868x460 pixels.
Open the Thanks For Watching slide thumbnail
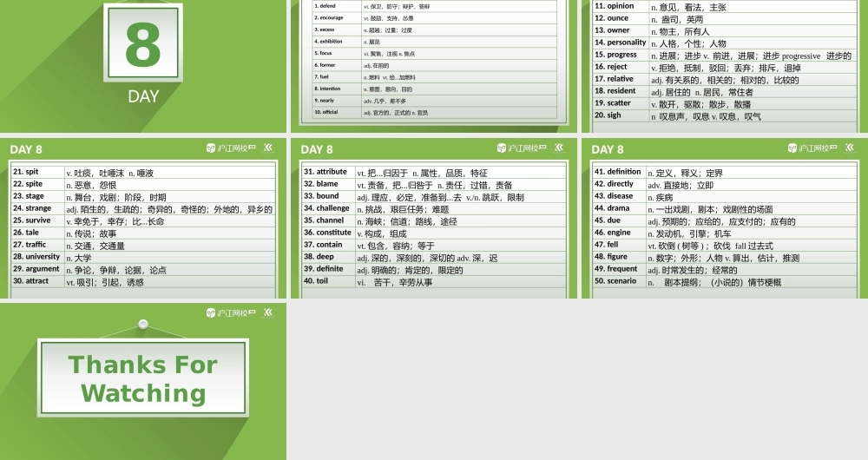tap(143, 381)
